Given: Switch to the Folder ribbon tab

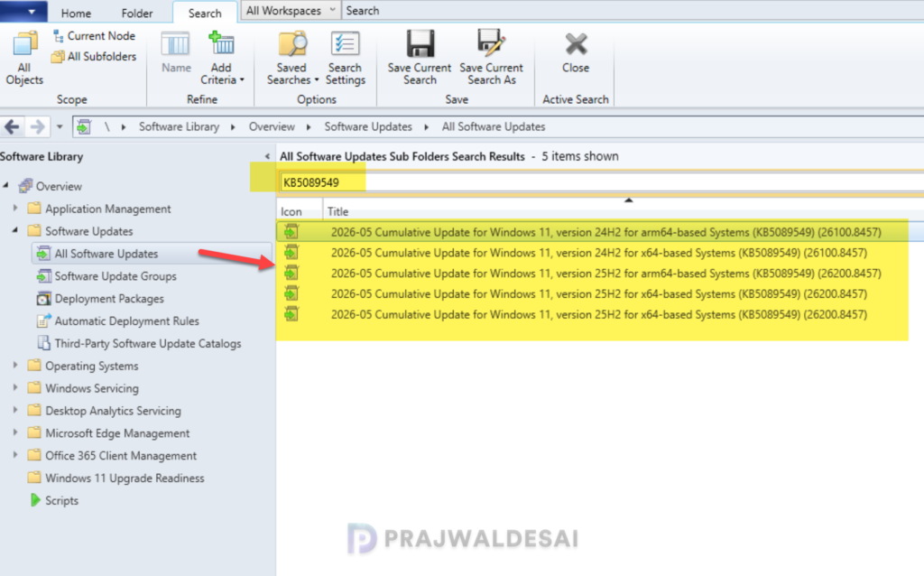Looking at the screenshot, I should (x=137, y=13).
